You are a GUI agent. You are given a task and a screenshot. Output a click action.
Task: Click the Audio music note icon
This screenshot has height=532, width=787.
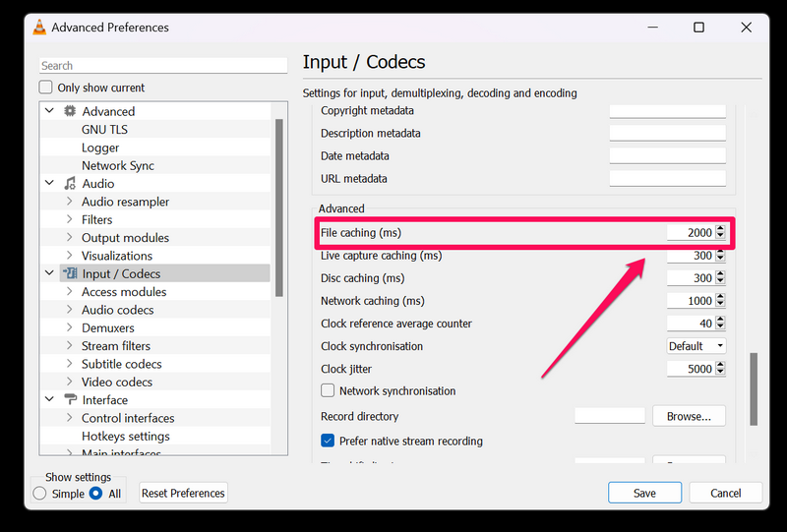[70, 184]
